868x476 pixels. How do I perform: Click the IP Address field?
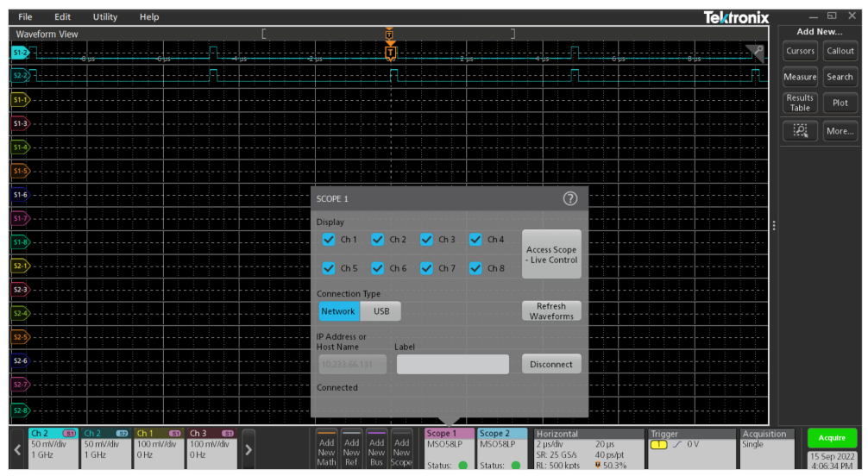[353, 364]
